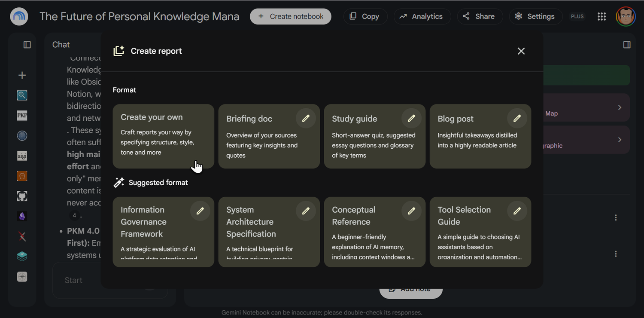644x318 pixels.
Task: Click the Gemini Notebook home logo
Action: point(19,16)
